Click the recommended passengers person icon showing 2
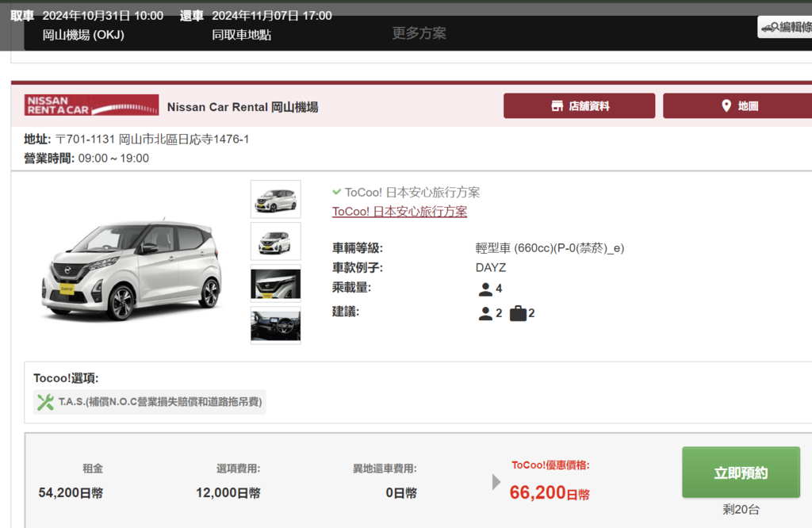This screenshot has width=812, height=528. [x=485, y=313]
